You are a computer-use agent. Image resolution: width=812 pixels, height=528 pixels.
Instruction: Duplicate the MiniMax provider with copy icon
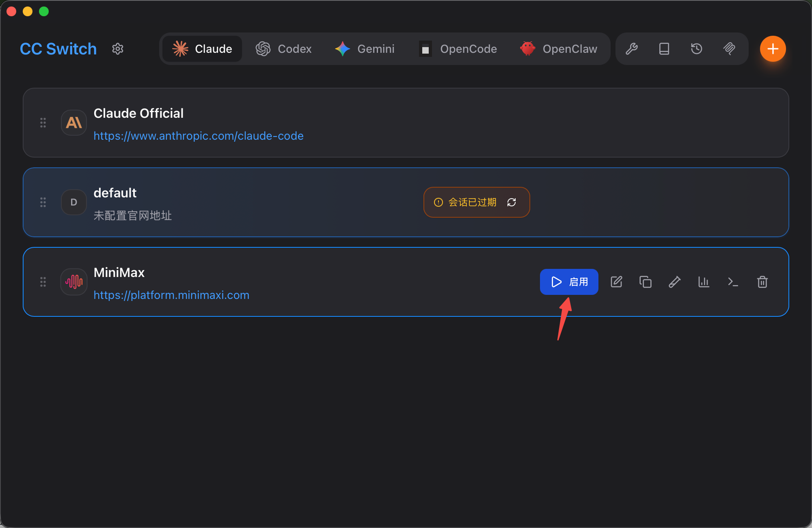click(x=646, y=282)
